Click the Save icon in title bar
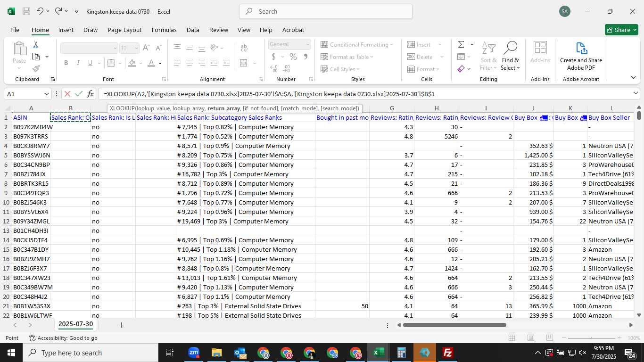644x362 pixels. 26,11
